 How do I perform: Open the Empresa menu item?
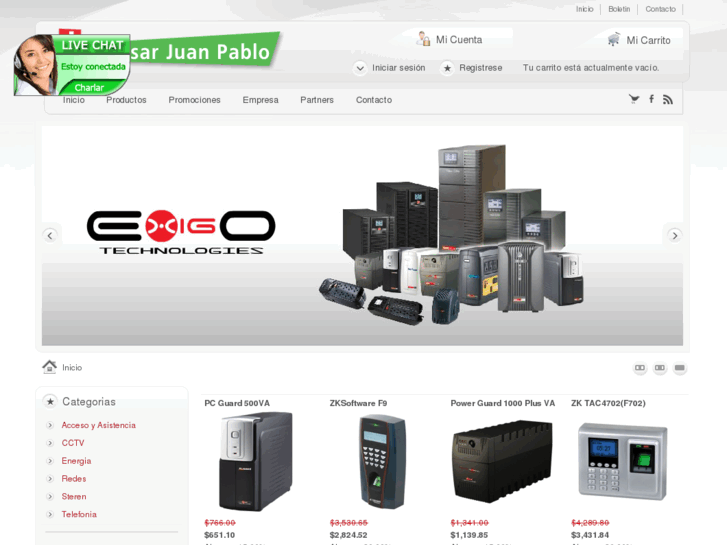(261, 100)
